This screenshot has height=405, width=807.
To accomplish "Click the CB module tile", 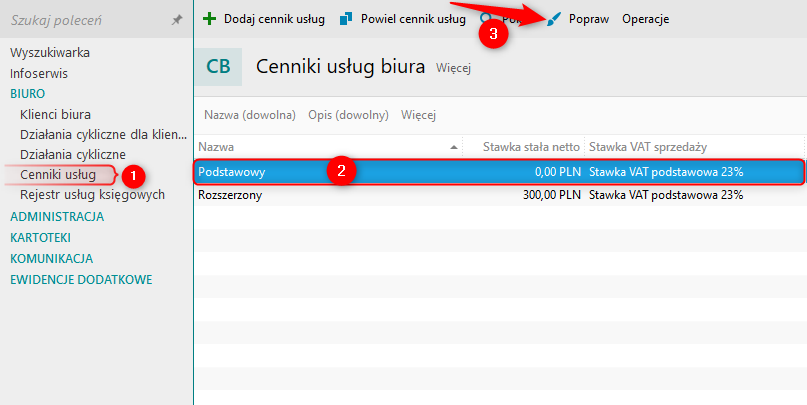I will click(x=218, y=66).
